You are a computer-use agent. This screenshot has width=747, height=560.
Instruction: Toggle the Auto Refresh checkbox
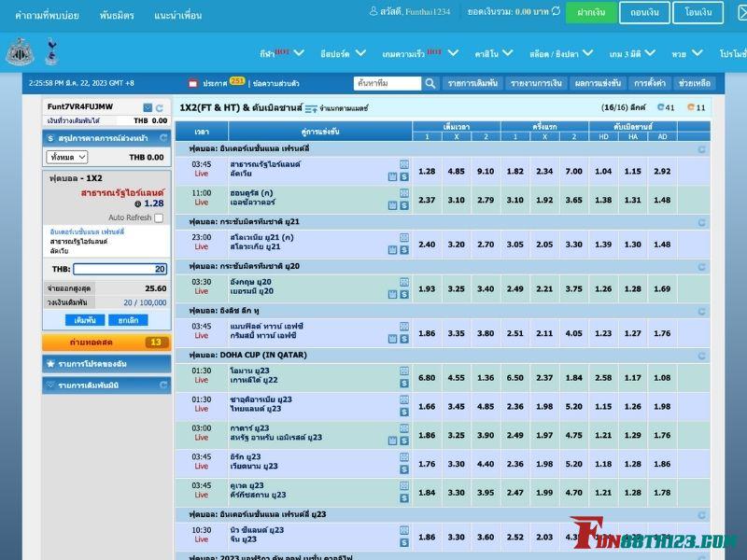[159, 217]
